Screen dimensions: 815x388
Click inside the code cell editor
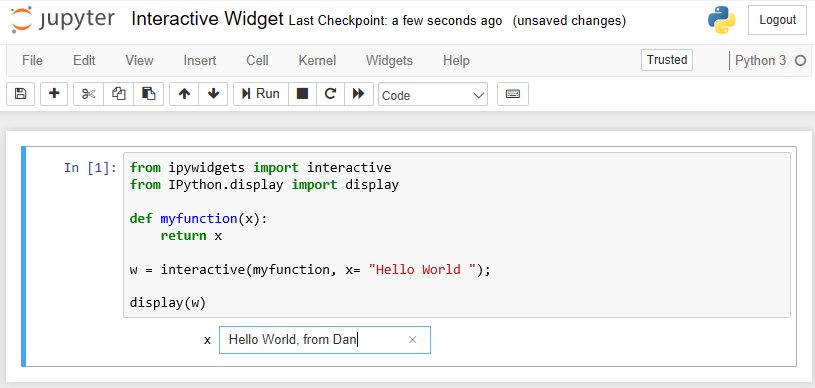click(x=457, y=235)
